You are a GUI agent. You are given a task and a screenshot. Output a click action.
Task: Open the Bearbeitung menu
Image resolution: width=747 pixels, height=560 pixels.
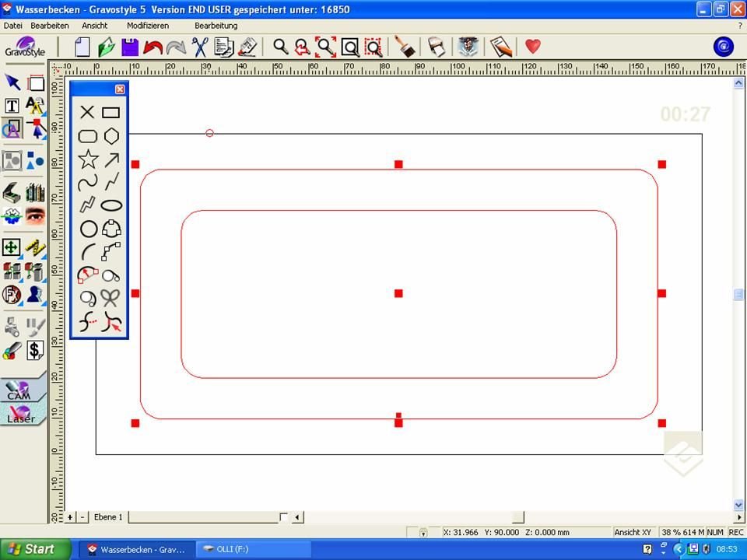coord(216,26)
